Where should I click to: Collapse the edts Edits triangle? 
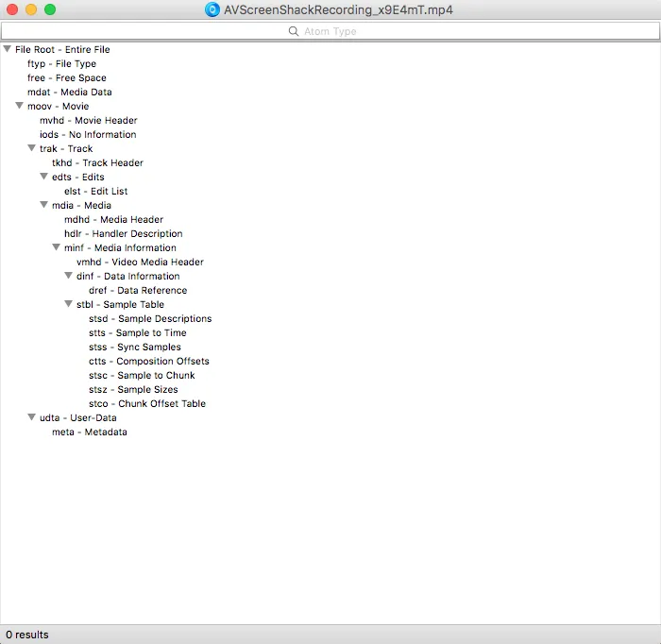pos(44,177)
